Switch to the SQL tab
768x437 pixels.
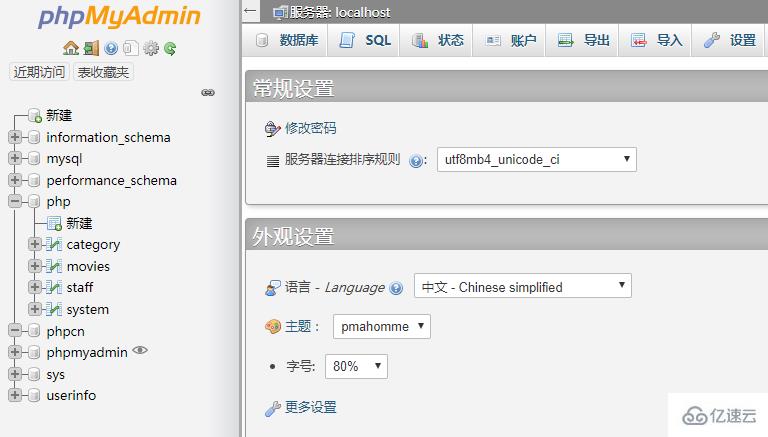pos(363,40)
